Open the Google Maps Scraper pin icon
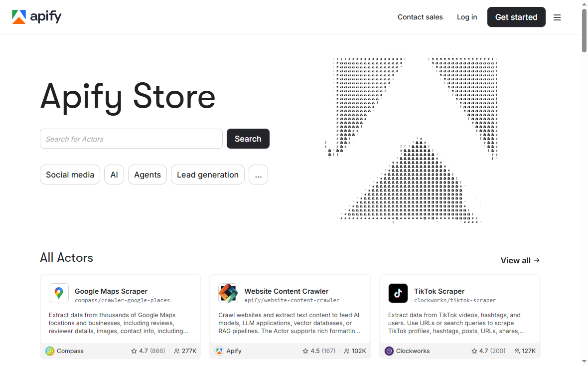 (x=58, y=293)
